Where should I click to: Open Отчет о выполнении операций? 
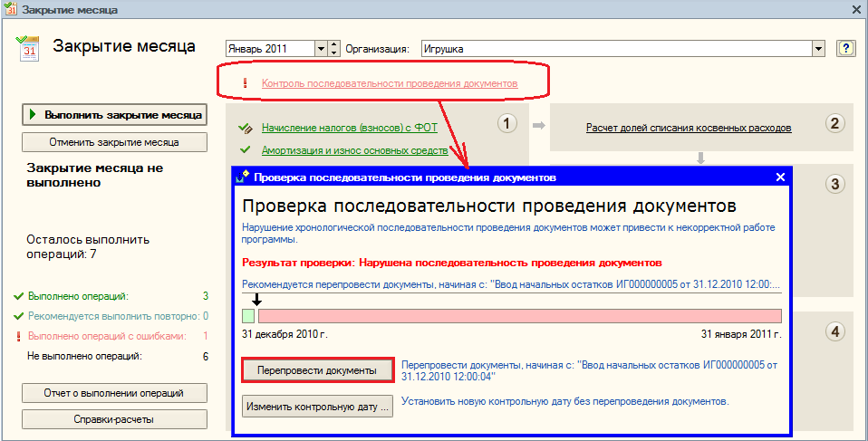[114, 393]
